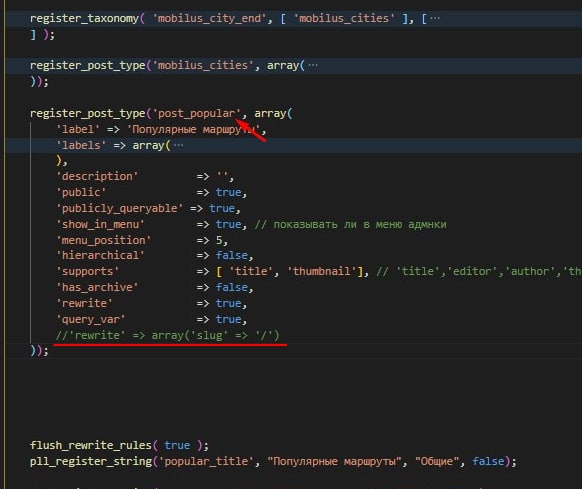Click false value on the 'has_archive' line
Image resolution: width=582 pixels, height=489 pixels.
(x=232, y=287)
